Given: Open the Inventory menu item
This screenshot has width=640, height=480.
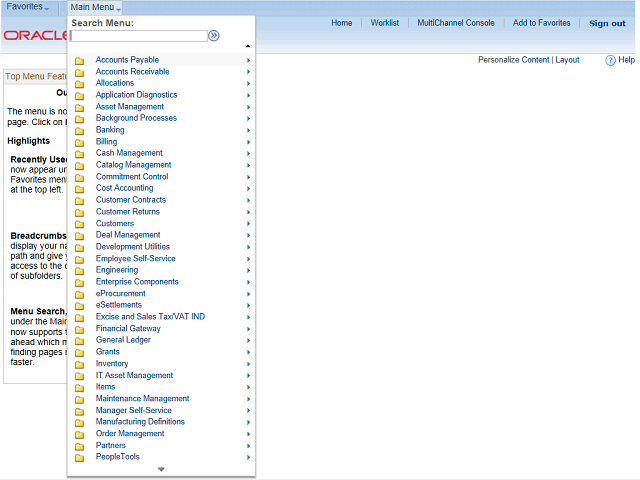Looking at the screenshot, I should [x=112, y=364].
